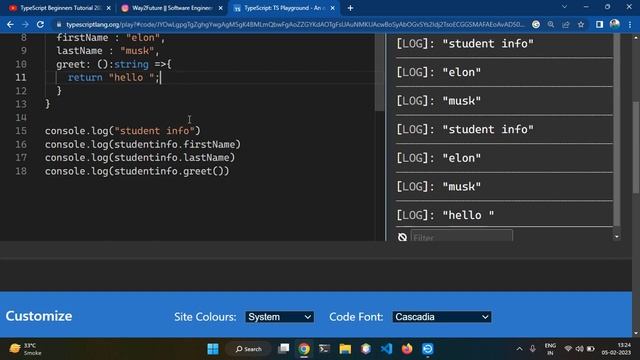The image size is (640, 360).
Task: Open the Site Colours dropdown showing System
Action: 280,317
